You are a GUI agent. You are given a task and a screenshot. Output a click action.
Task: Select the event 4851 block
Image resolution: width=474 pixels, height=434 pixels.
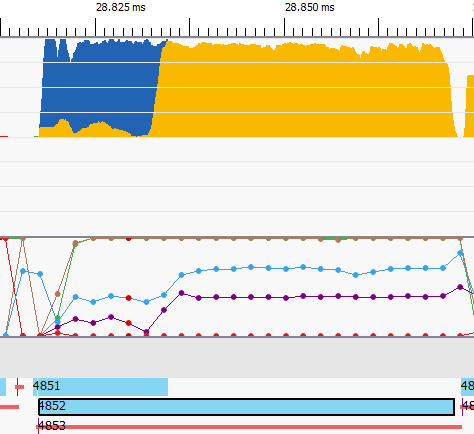(x=100, y=387)
